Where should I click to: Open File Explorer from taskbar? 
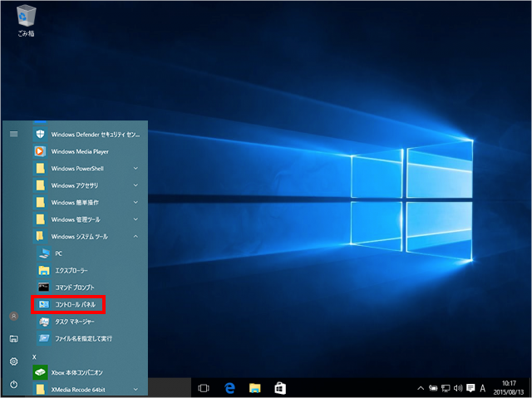click(255, 388)
